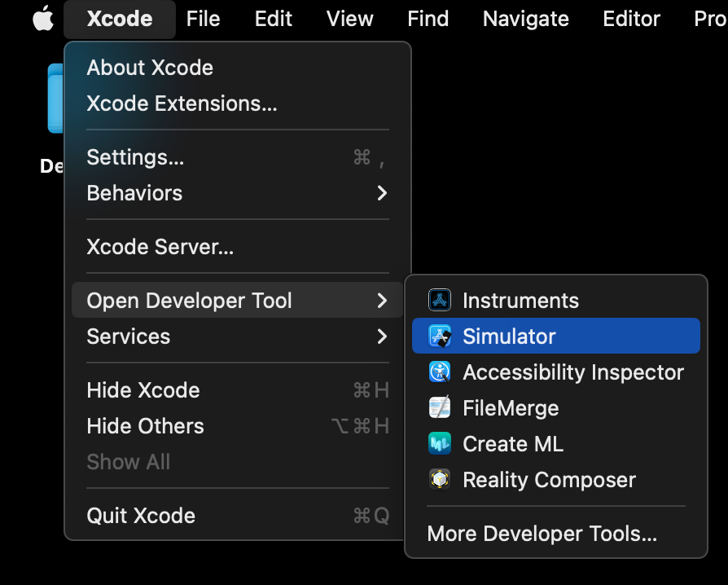Screen dimensions: 728x585
Task: Expand Behaviors submenu arrow
Action: point(382,193)
